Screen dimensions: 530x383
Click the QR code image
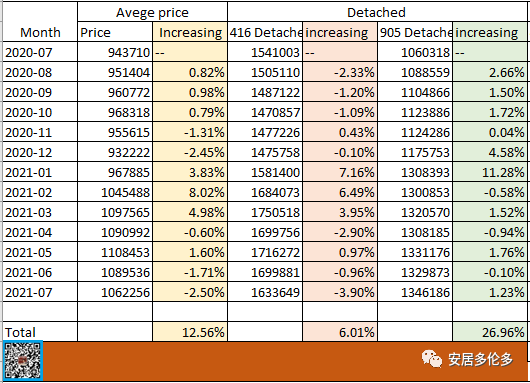tap(23, 360)
